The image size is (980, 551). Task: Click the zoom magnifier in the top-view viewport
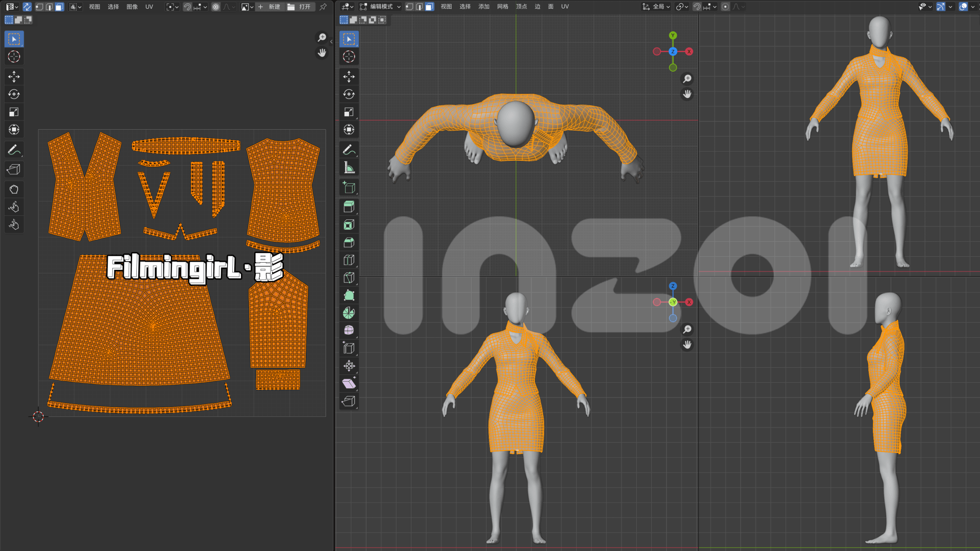[688, 79]
